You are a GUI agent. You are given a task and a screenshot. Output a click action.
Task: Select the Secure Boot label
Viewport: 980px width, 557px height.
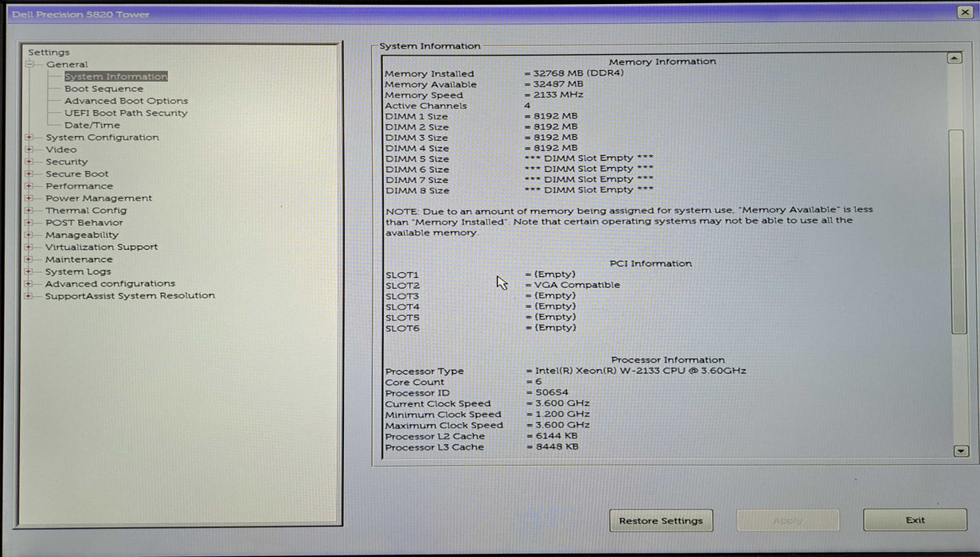point(77,174)
